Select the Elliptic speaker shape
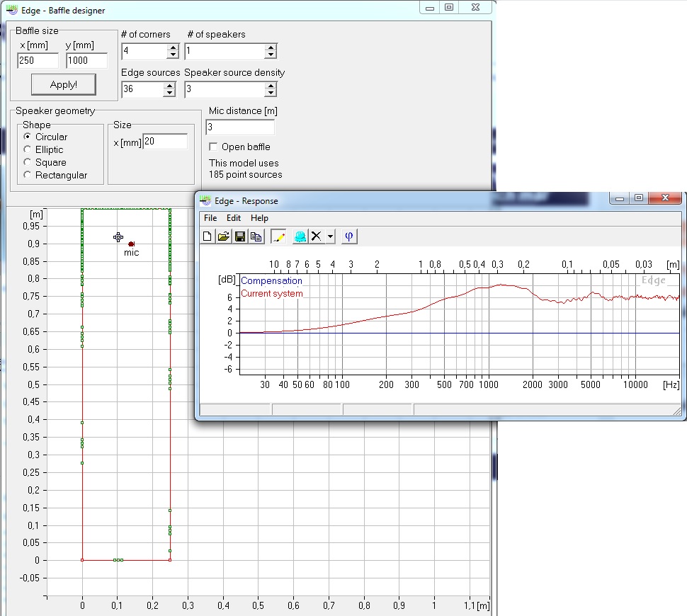 28,150
